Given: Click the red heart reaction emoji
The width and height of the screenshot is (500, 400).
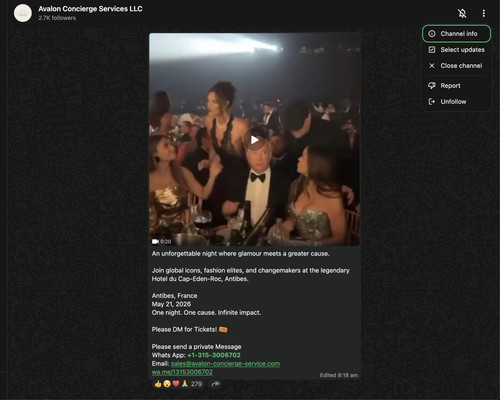Looking at the screenshot, I should 176,384.
